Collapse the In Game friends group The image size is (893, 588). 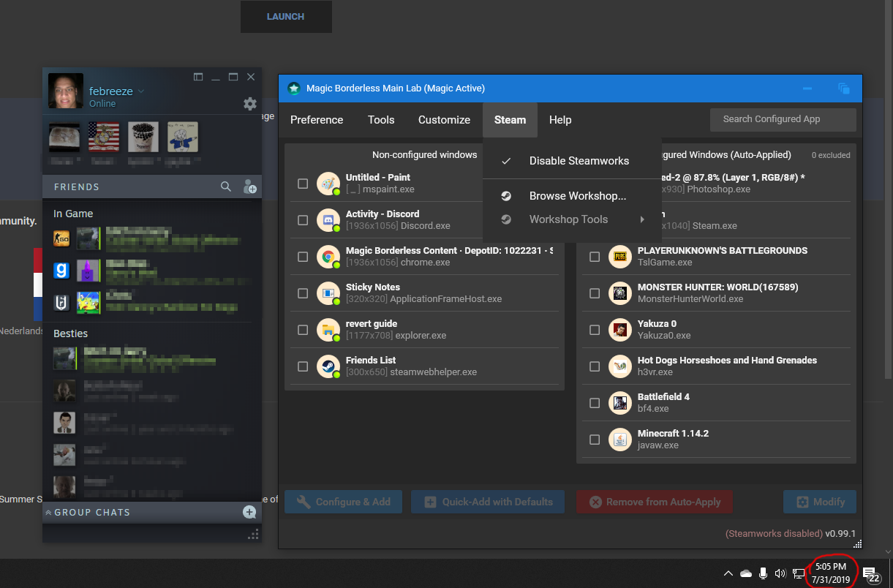point(73,214)
